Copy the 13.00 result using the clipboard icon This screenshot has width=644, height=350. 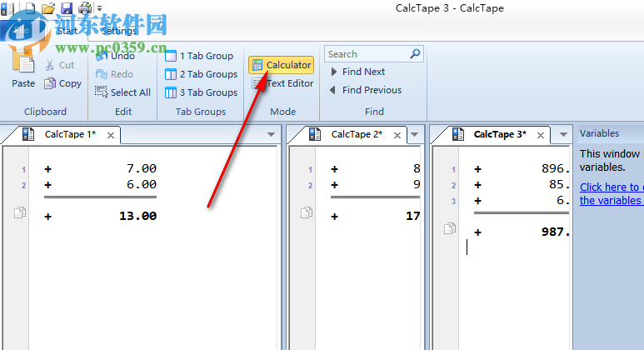(x=20, y=212)
